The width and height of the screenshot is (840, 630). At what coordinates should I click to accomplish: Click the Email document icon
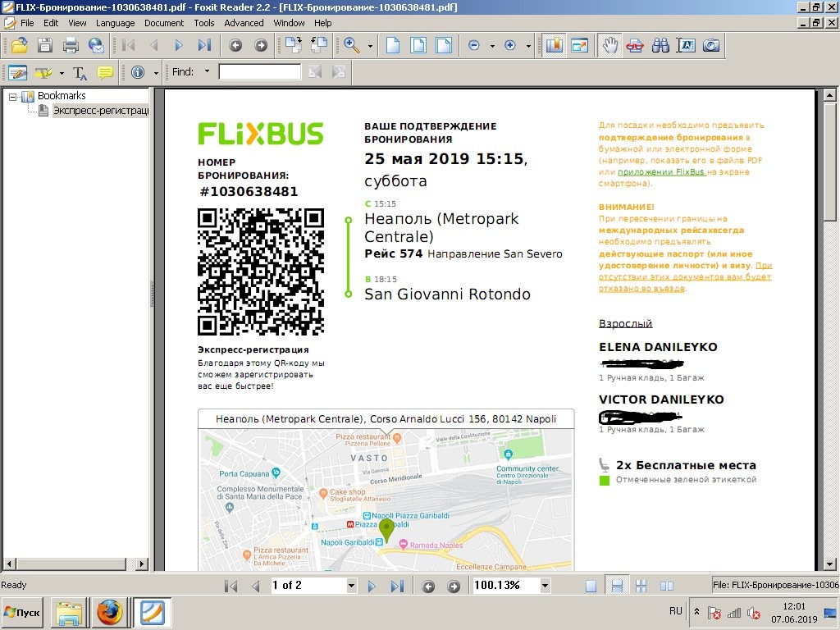click(96, 45)
